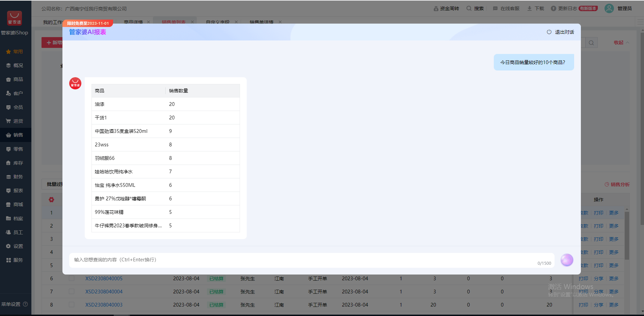
Task: Open order link XSD2308040005
Action: click(x=104, y=279)
